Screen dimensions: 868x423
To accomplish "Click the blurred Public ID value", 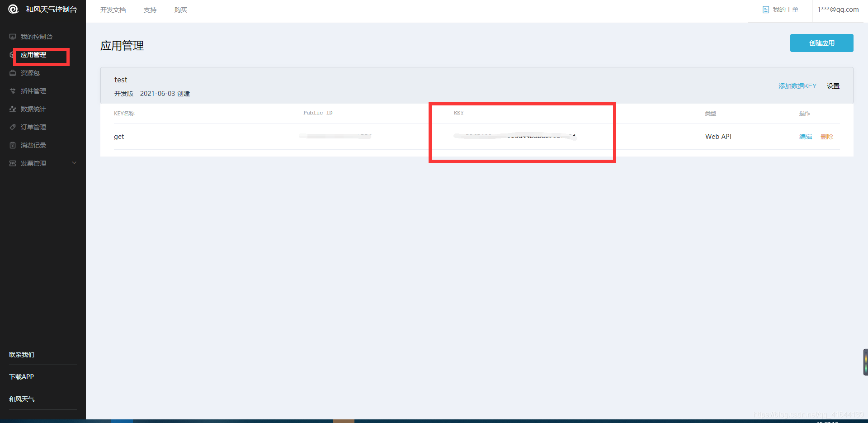I will pyautogui.click(x=335, y=135).
